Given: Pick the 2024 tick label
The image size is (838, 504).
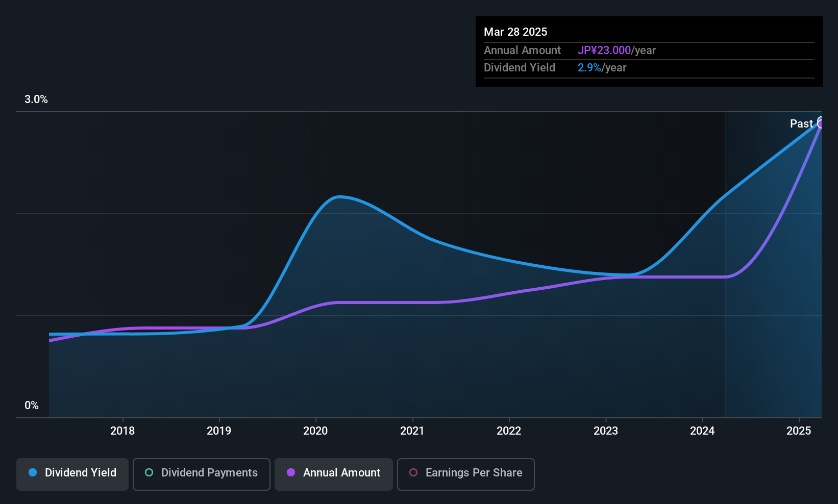Looking at the screenshot, I should (702, 431).
